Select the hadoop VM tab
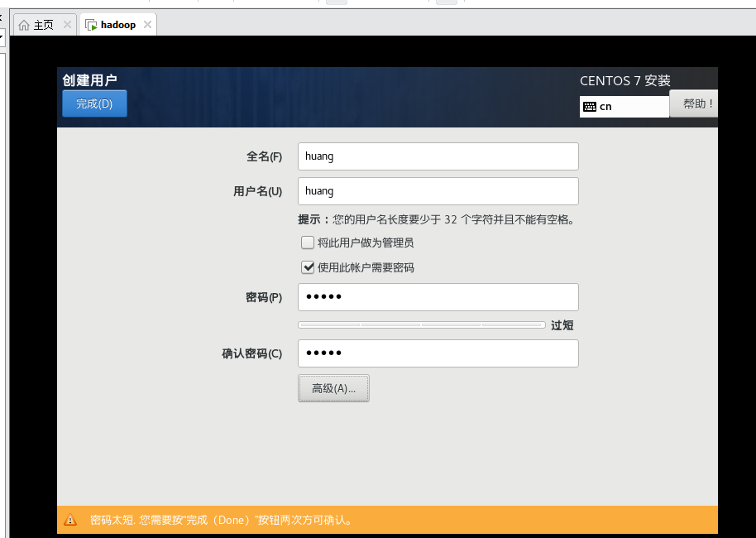This screenshot has width=756, height=538. click(x=118, y=25)
